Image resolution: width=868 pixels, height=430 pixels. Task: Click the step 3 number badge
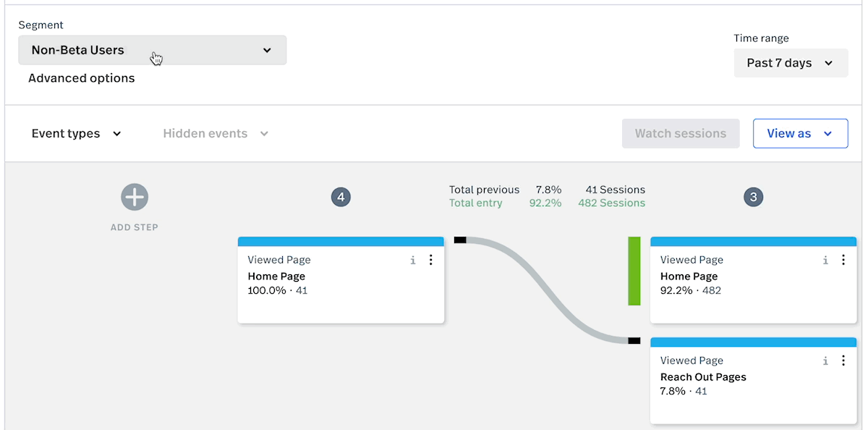tap(754, 197)
